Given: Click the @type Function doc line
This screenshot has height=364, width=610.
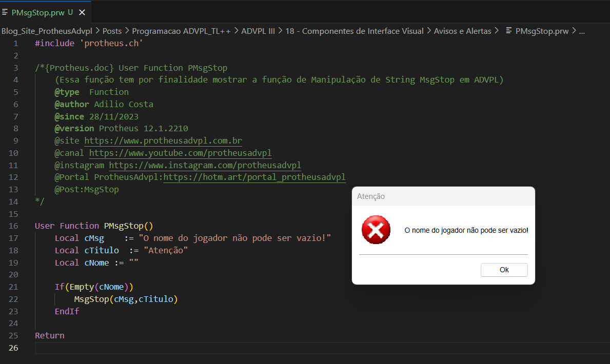Looking at the screenshot, I should [92, 92].
